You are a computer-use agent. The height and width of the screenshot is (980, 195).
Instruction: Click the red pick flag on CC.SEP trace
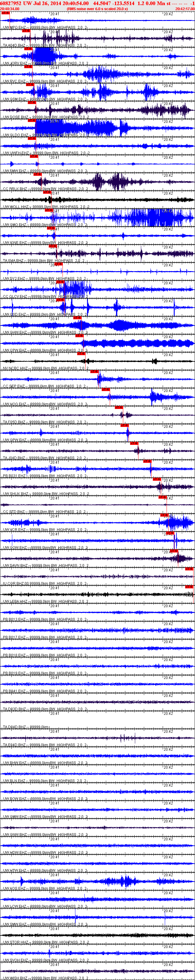point(95,372)
